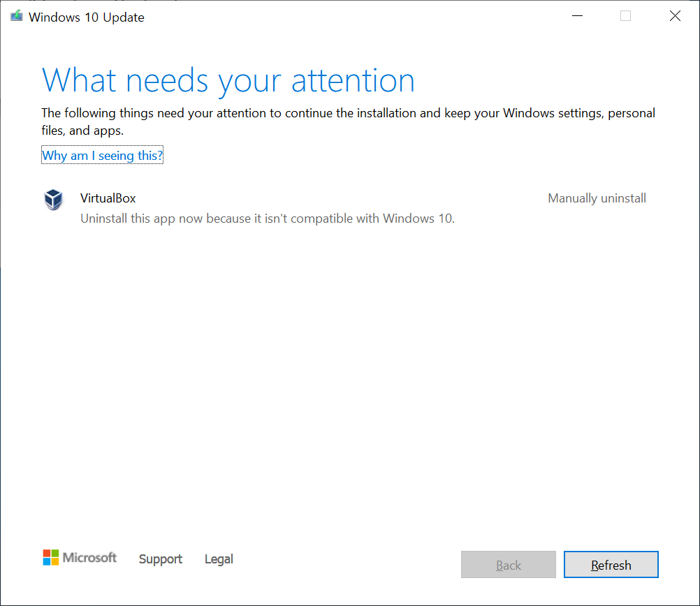
Task: Click the Windows 10 Update title bar icon
Action: [x=17, y=17]
